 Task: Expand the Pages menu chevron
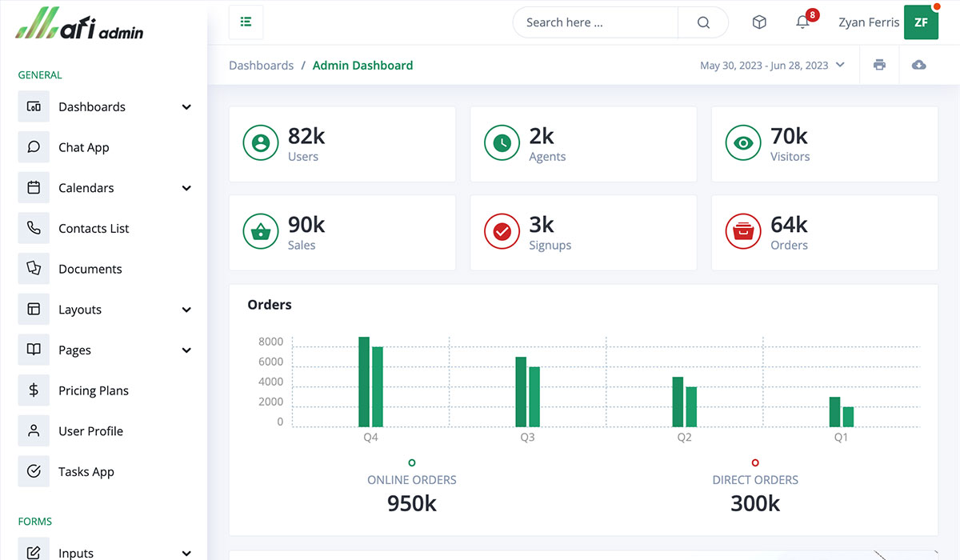tap(186, 350)
